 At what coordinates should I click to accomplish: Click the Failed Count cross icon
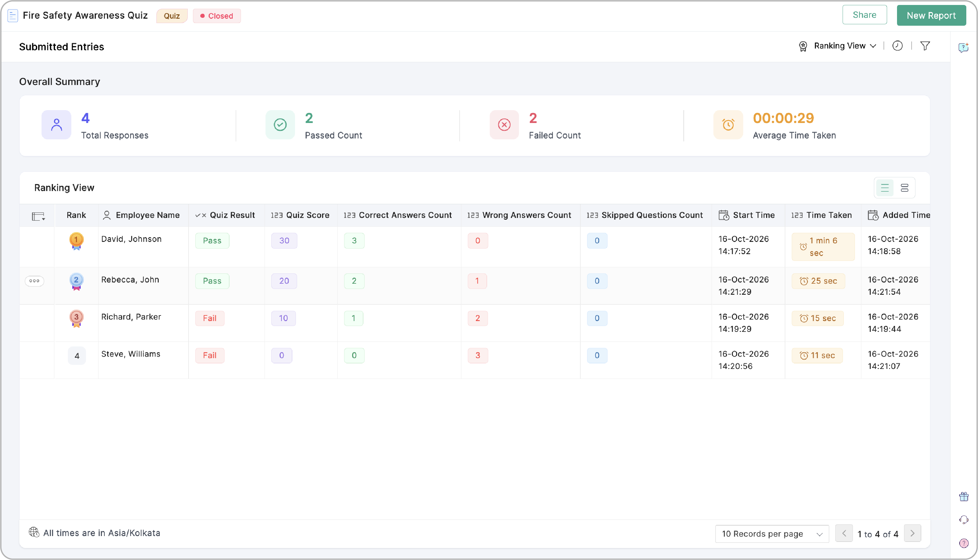coord(504,125)
